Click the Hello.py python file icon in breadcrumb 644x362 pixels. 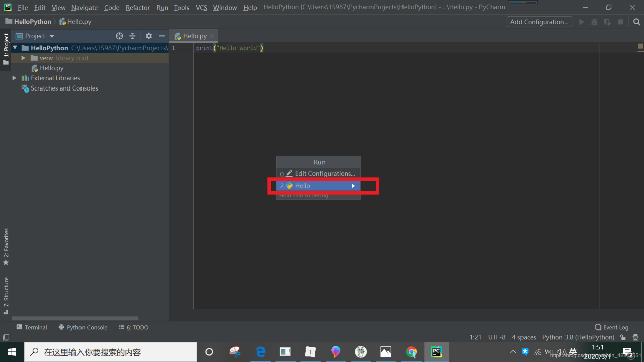(x=62, y=22)
